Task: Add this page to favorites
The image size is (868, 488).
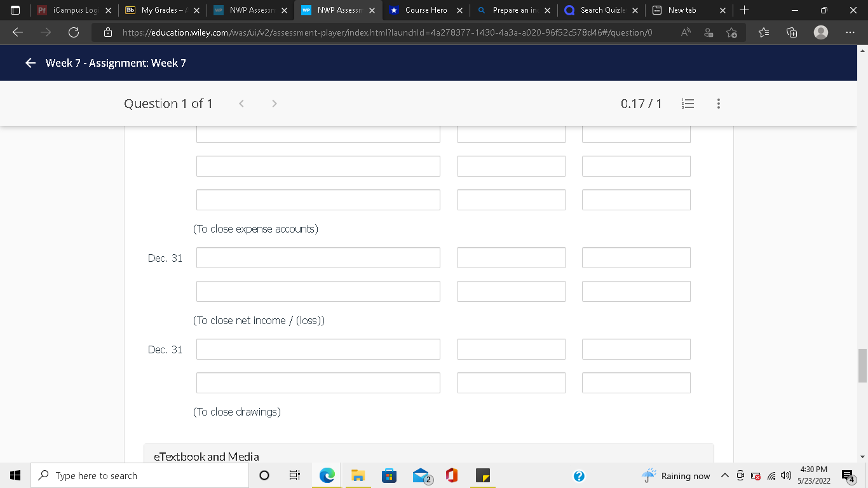Action: tap(731, 32)
